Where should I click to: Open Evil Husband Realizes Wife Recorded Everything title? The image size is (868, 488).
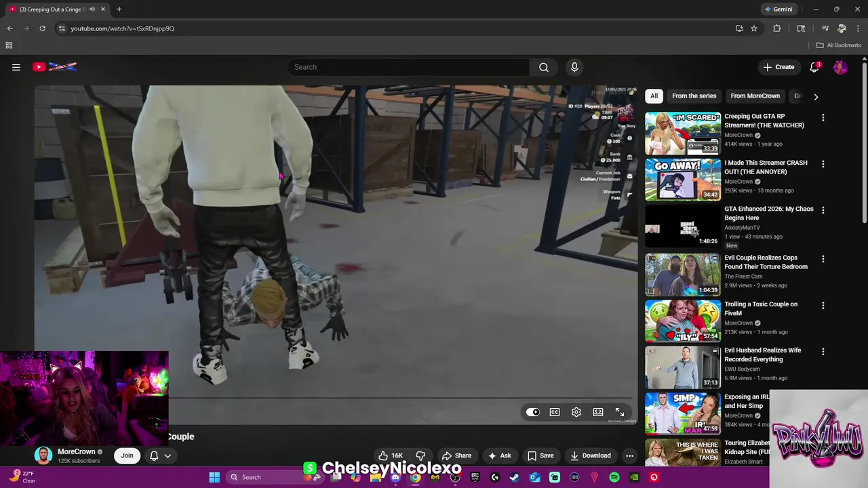click(x=763, y=354)
